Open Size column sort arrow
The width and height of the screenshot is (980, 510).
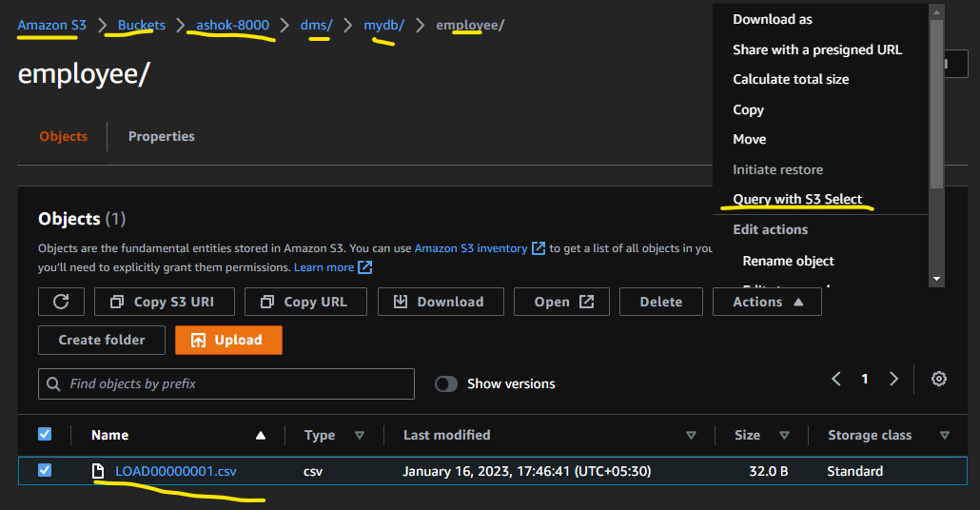(784, 435)
